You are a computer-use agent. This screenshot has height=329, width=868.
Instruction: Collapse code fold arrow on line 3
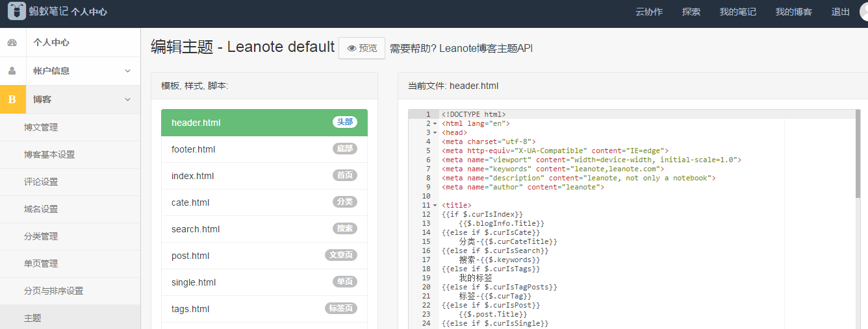(435, 132)
